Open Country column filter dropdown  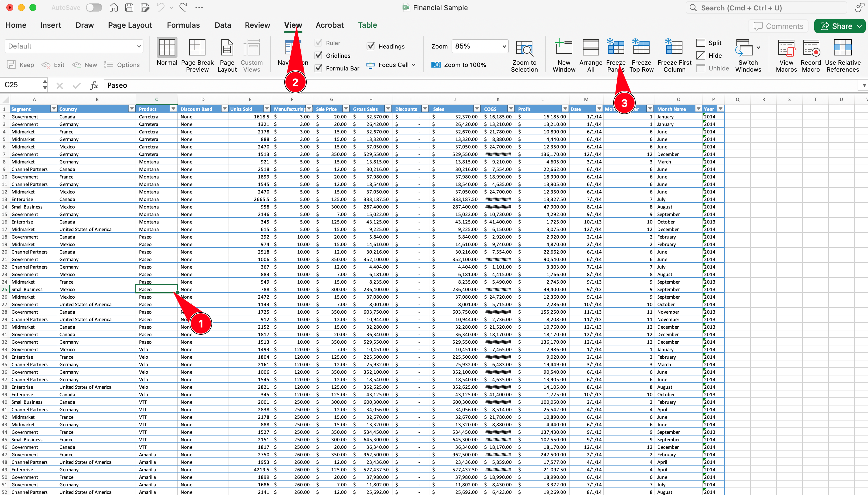(132, 109)
